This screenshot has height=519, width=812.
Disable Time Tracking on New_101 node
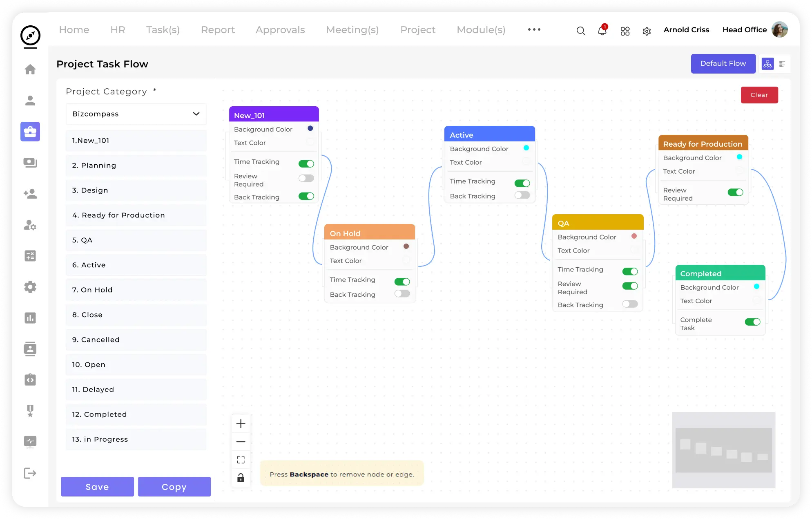pyautogui.click(x=306, y=163)
